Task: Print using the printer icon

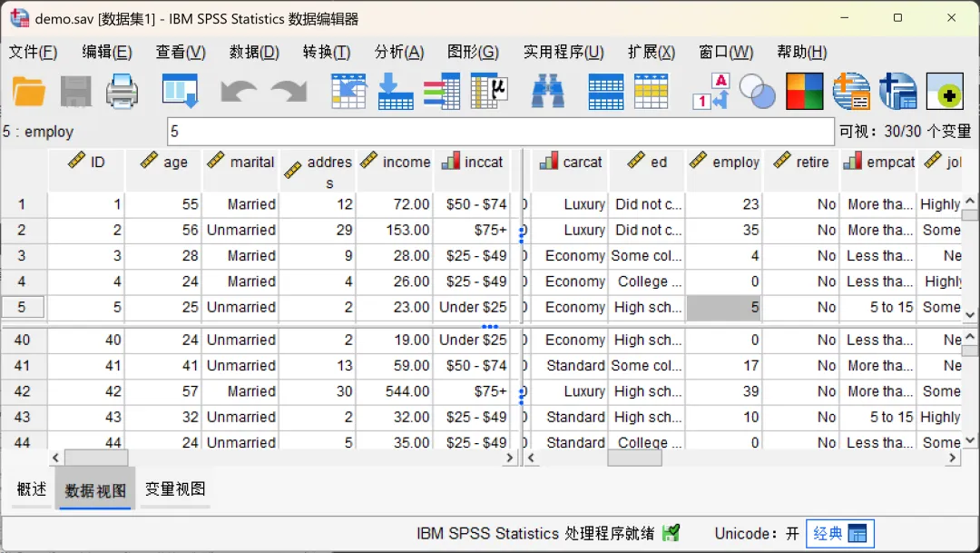Action: [x=122, y=92]
